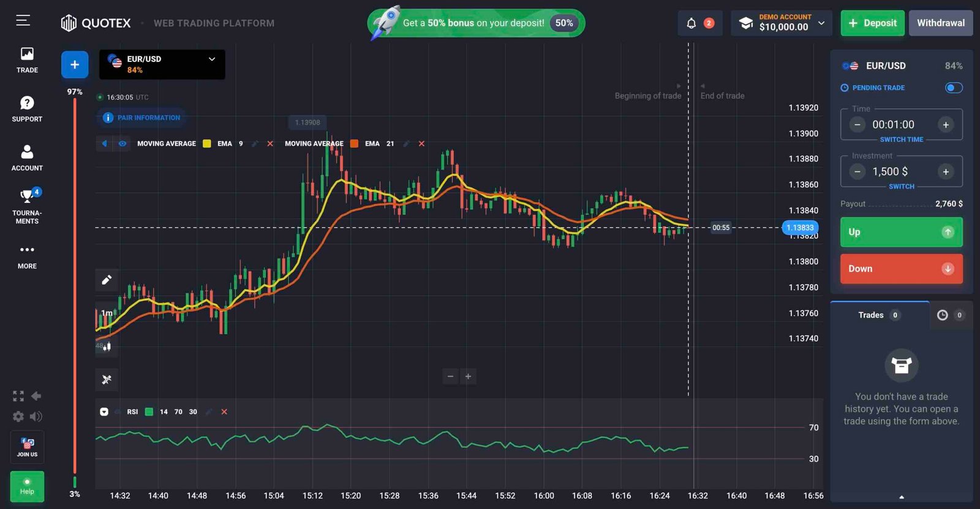Image resolution: width=980 pixels, height=509 pixels.
Task: Open Join Us social links
Action: coord(27,447)
